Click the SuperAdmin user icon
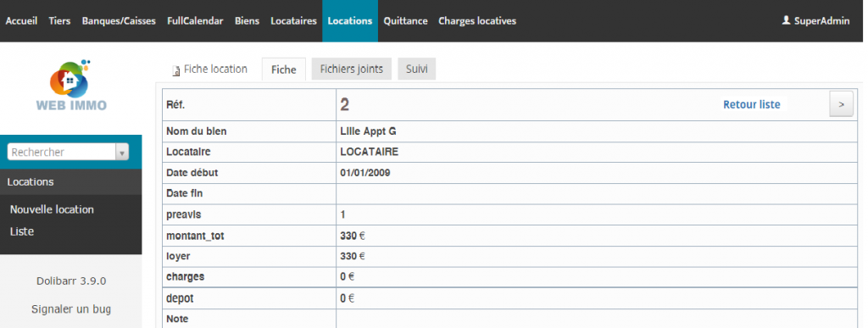 click(786, 20)
